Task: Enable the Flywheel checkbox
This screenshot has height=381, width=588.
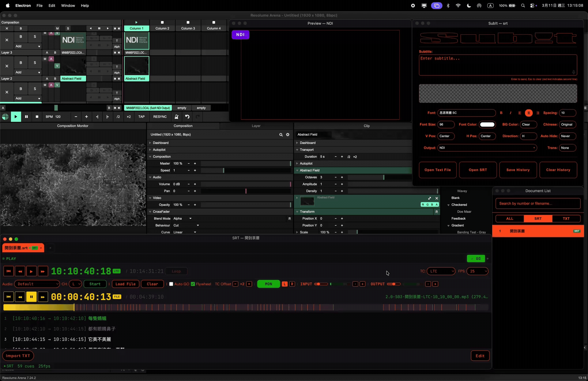Action: 193,284
